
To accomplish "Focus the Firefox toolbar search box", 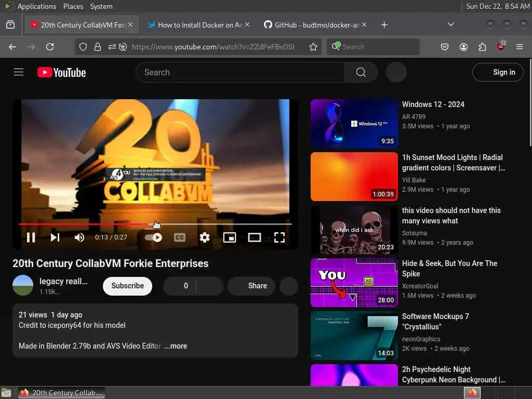I will click(373, 47).
